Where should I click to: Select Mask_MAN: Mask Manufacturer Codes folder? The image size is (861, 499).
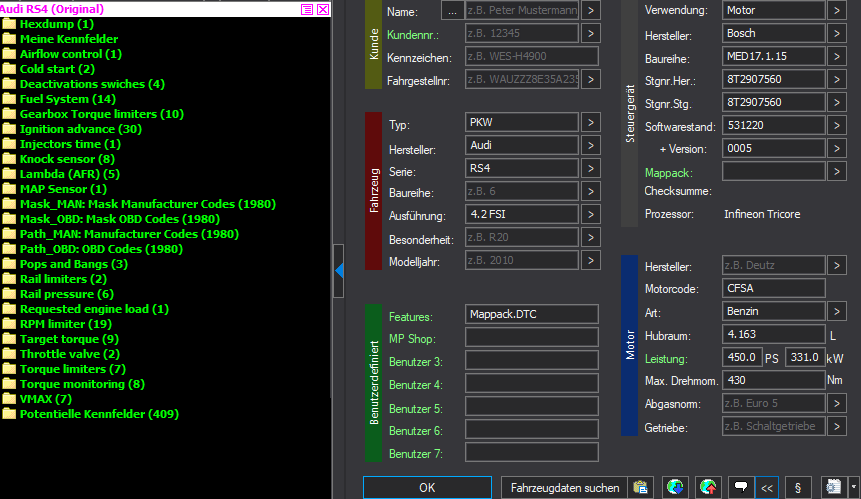pyautogui.click(x=148, y=204)
